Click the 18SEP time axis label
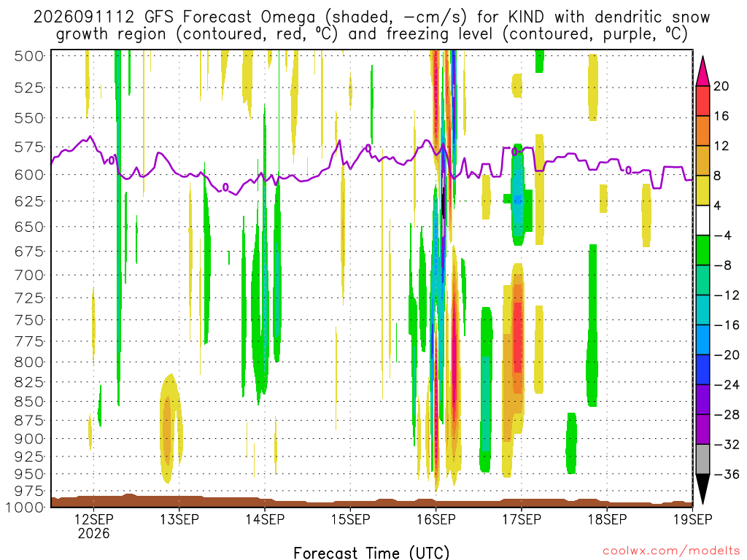The width and height of the screenshot is (747, 560). point(607,519)
